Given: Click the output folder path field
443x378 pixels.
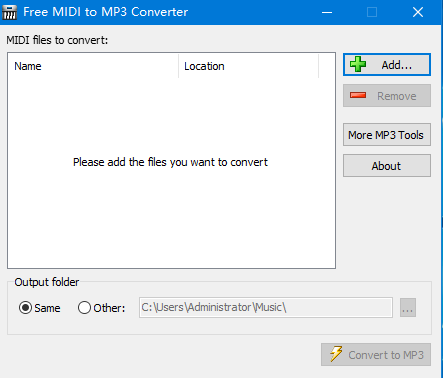Looking at the screenshot, I should click(x=266, y=307).
